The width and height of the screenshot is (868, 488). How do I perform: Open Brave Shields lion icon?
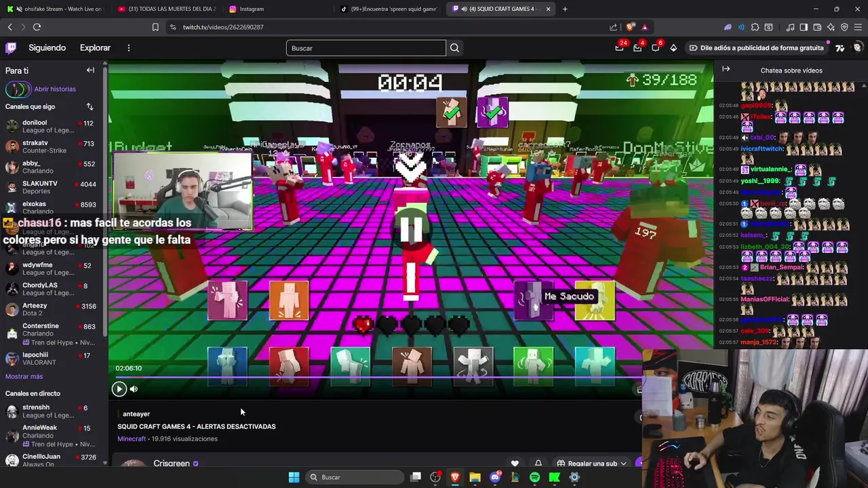click(630, 27)
